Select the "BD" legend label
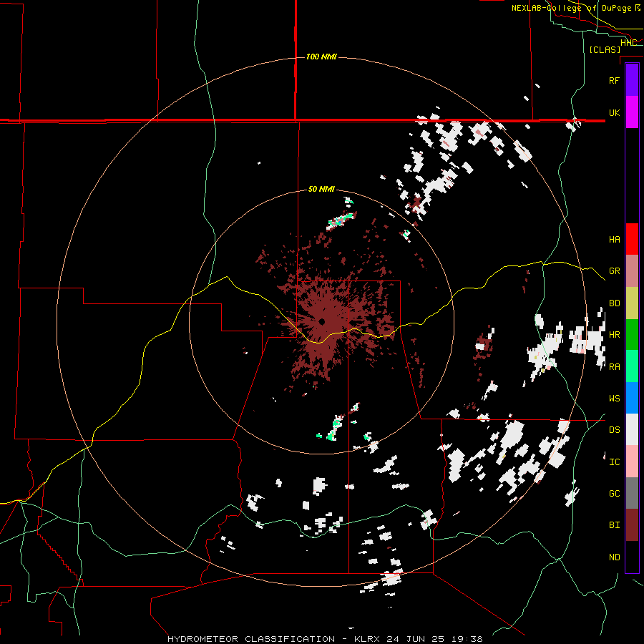 coord(615,303)
